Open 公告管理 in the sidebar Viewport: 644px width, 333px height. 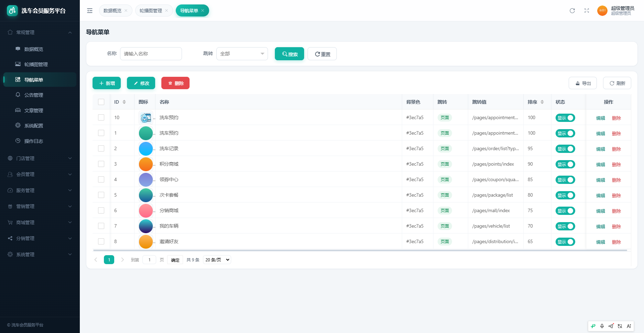tap(40, 95)
